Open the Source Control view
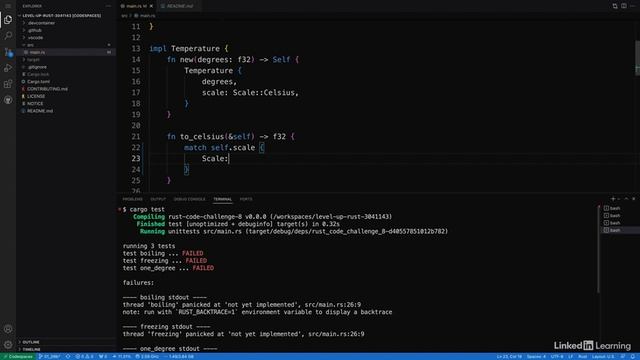The height and width of the screenshot is (360, 640). [8, 52]
